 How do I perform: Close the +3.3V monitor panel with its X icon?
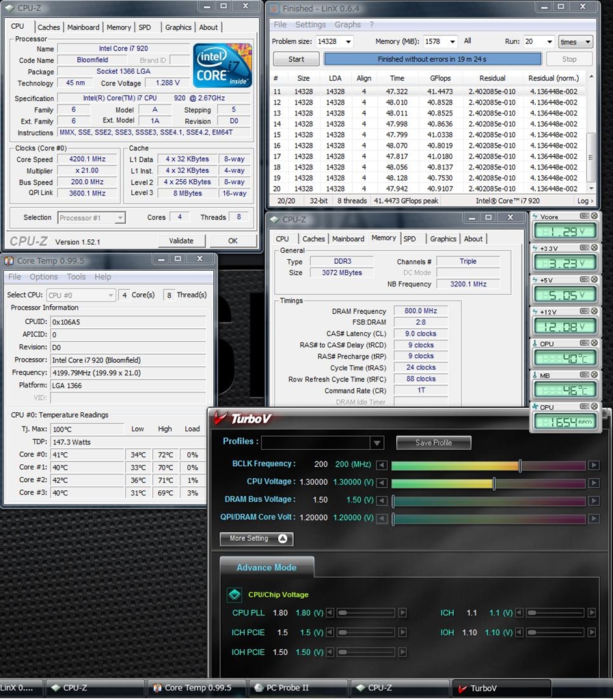coord(595,247)
